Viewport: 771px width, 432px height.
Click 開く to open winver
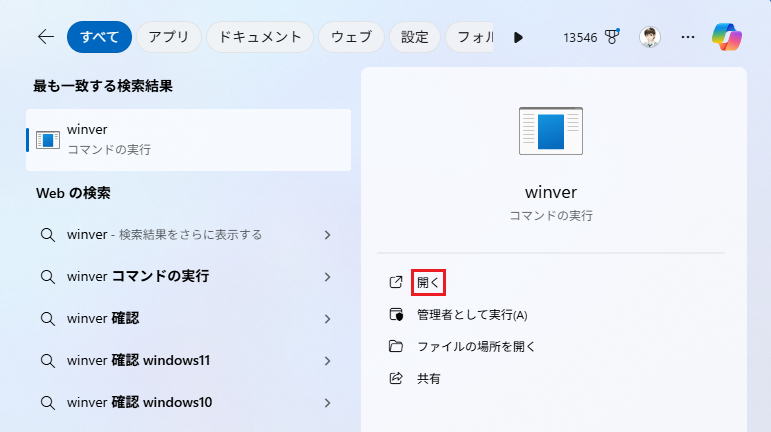(x=428, y=283)
